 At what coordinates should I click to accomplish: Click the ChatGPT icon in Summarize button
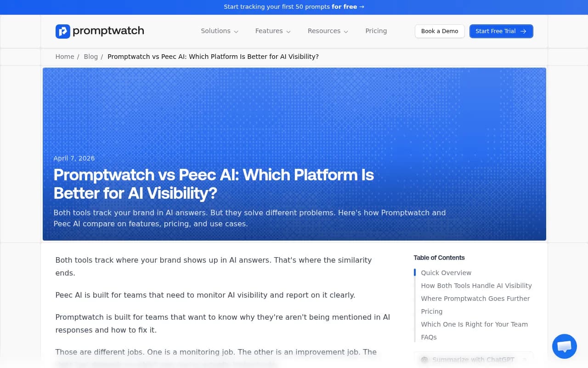[x=424, y=360]
